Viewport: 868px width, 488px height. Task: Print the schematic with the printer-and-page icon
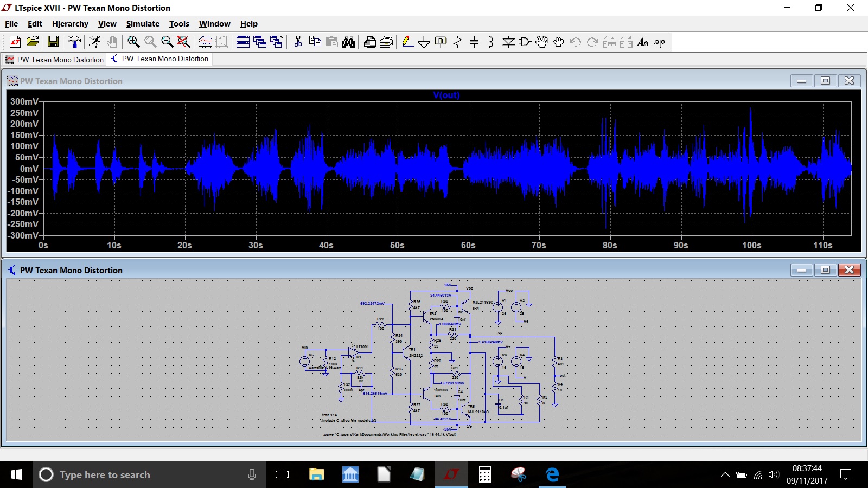387,42
